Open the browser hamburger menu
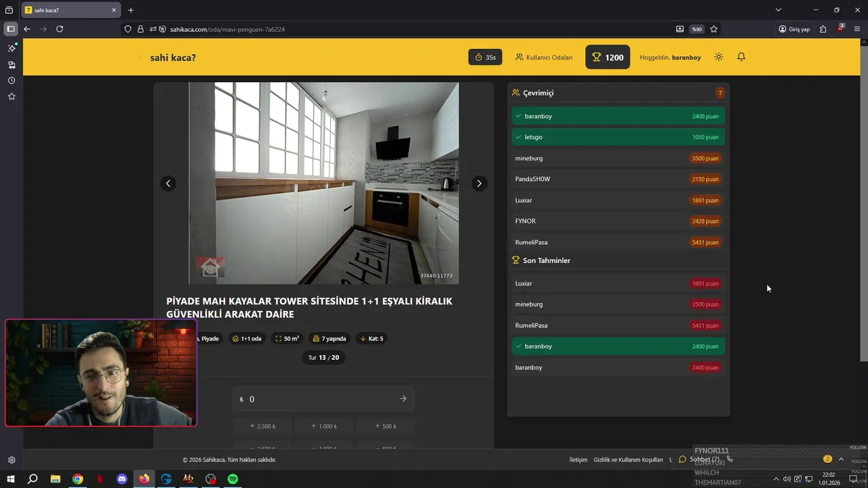This screenshot has height=488, width=868. coord(858,29)
